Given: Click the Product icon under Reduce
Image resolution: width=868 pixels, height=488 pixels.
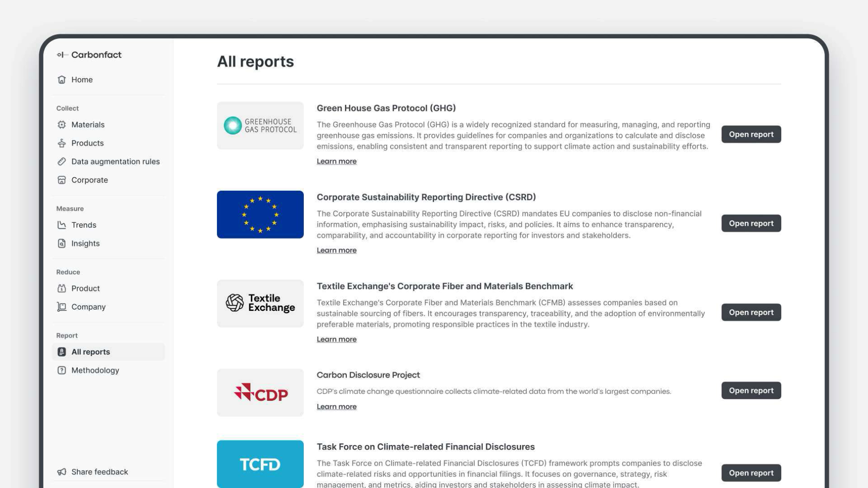Looking at the screenshot, I should tap(62, 289).
